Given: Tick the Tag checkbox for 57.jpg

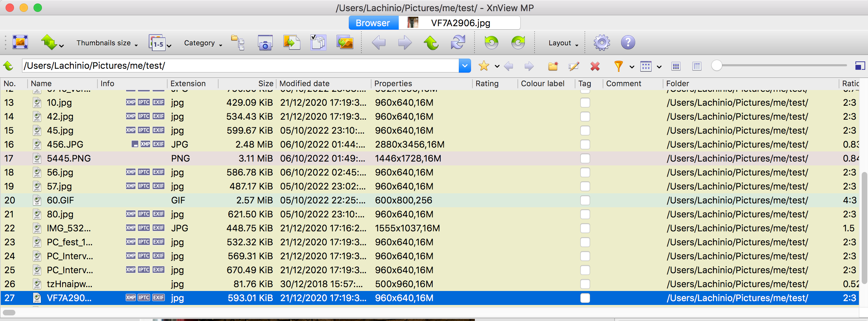Looking at the screenshot, I should point(585,186).
